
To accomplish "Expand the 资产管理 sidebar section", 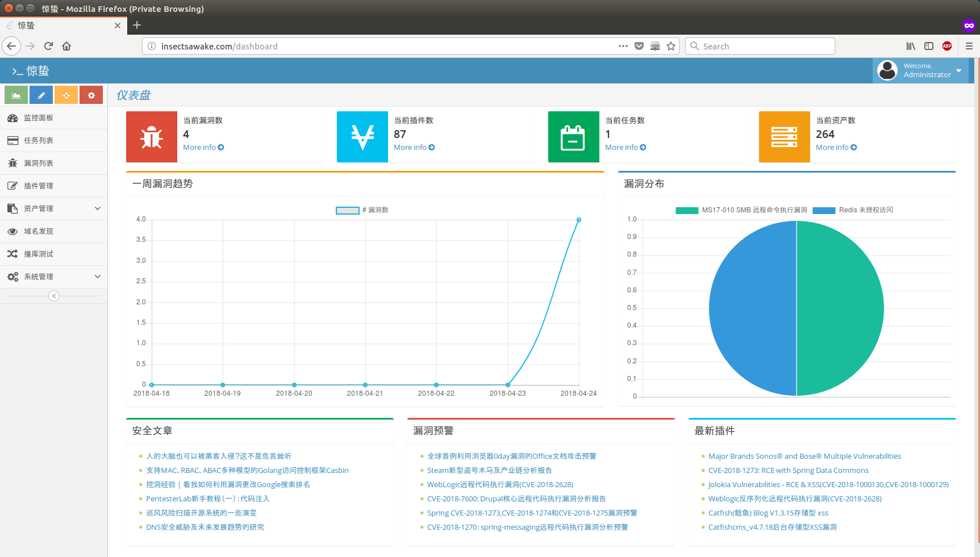I will pyautogui.click(x=54, y=208).
